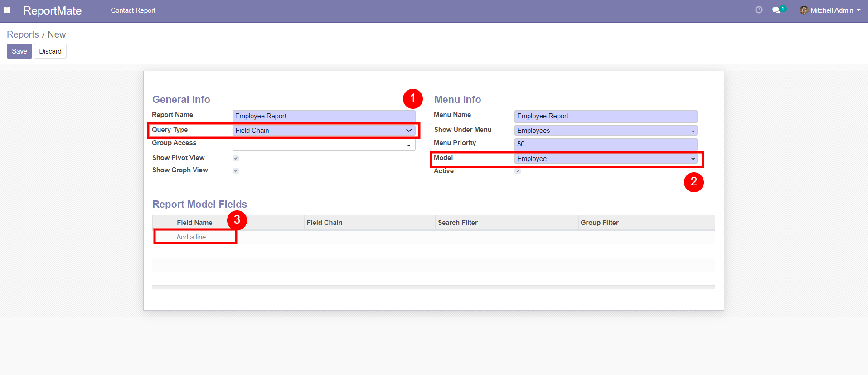
Task: Click Add a line link
Action: coord(191,237)
